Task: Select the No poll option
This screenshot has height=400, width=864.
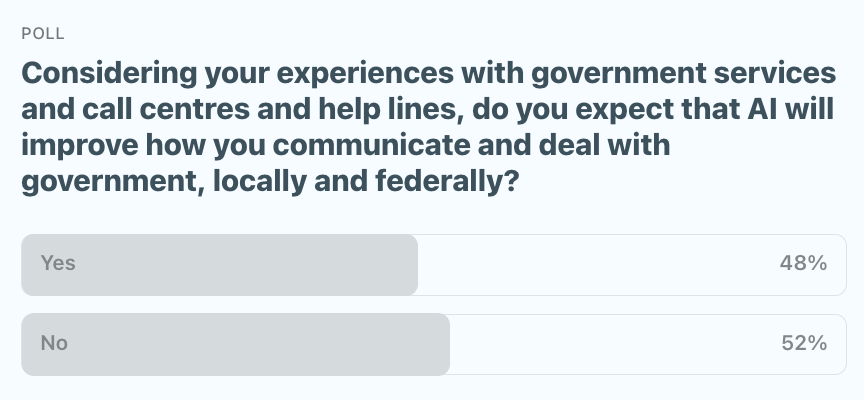Action: click(54, 343)
